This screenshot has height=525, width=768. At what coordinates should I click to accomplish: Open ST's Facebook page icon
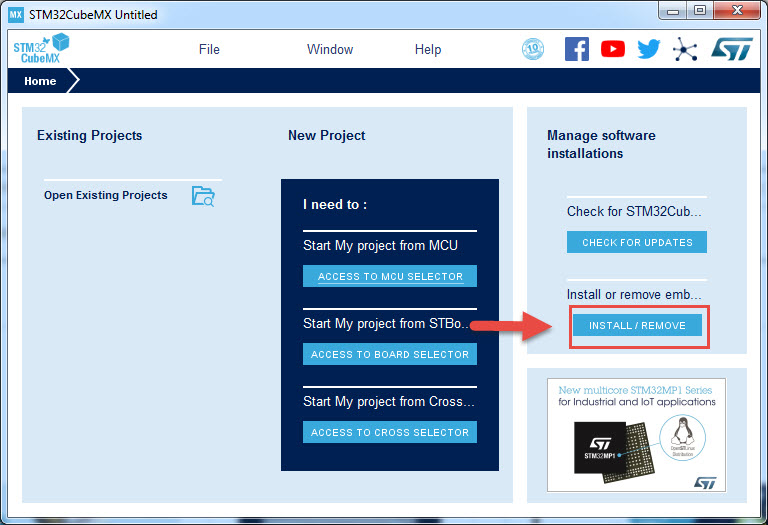pos(576,49)
